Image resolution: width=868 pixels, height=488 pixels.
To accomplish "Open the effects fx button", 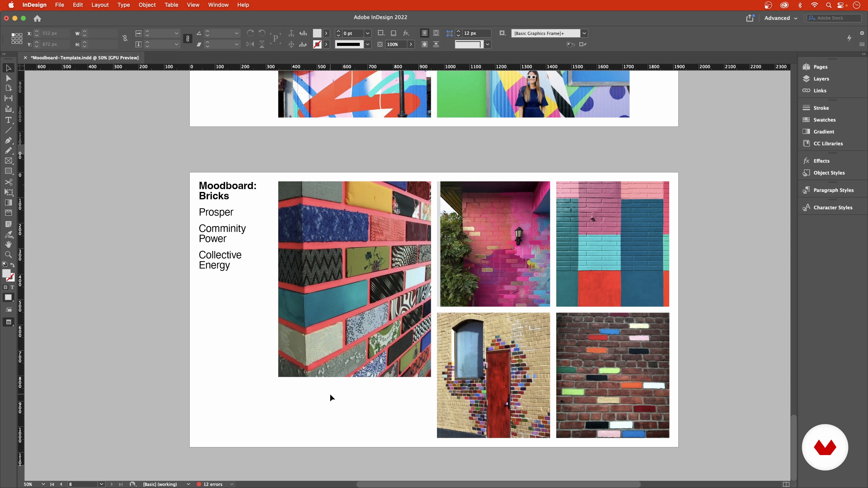I will (407, 33).
